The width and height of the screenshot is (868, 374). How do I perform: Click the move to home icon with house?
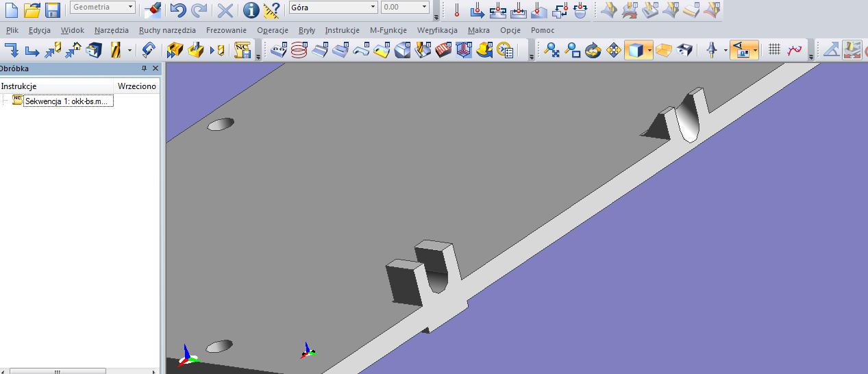(73, 50)
